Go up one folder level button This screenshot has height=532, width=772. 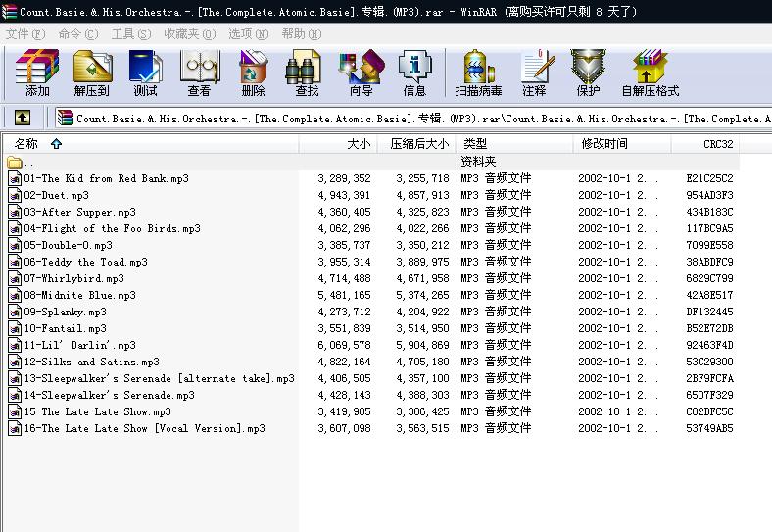23,118
